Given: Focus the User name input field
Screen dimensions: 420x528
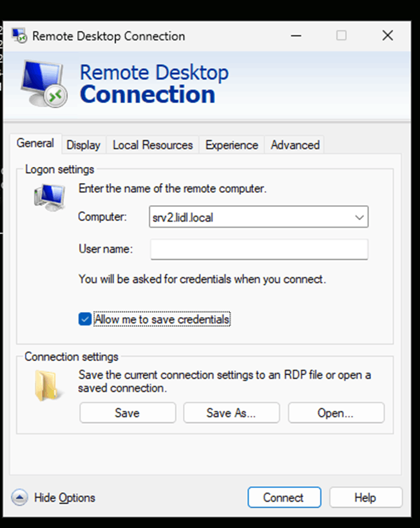Looking at the screenshot, I should 259,249.
